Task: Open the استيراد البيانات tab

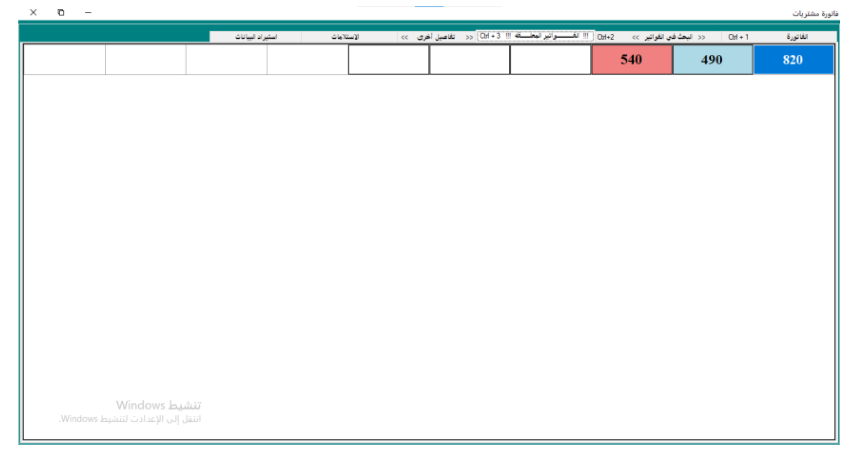Action: pyautogui.click(x=256, y=36)
